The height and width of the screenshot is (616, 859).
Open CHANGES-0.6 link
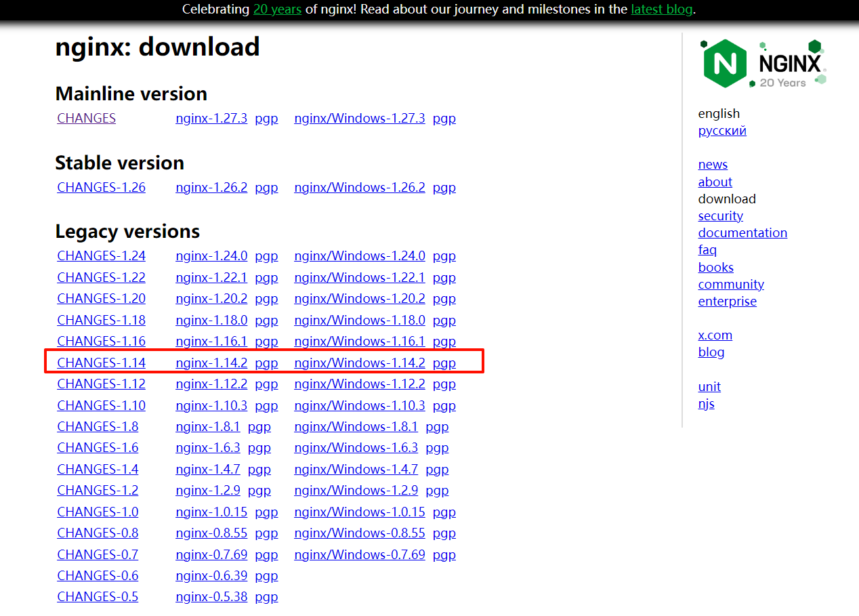point(98,575)
